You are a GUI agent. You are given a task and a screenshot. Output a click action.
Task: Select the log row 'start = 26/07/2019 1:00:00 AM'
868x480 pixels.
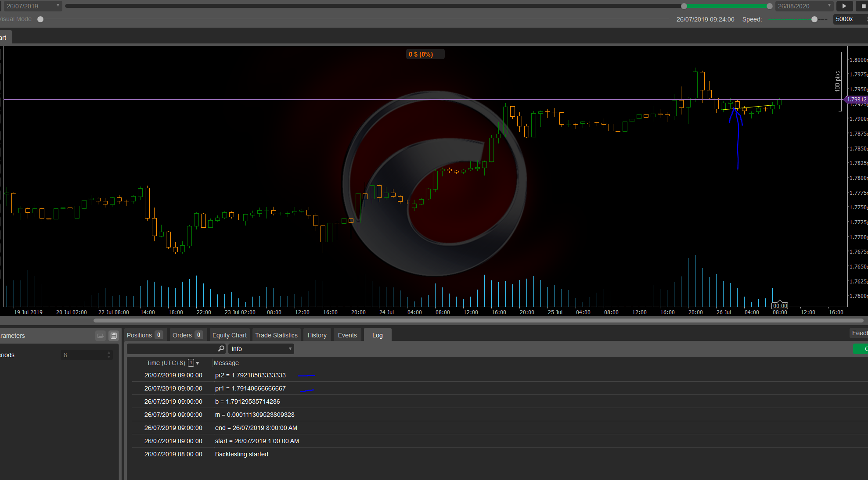pos(500,441)
